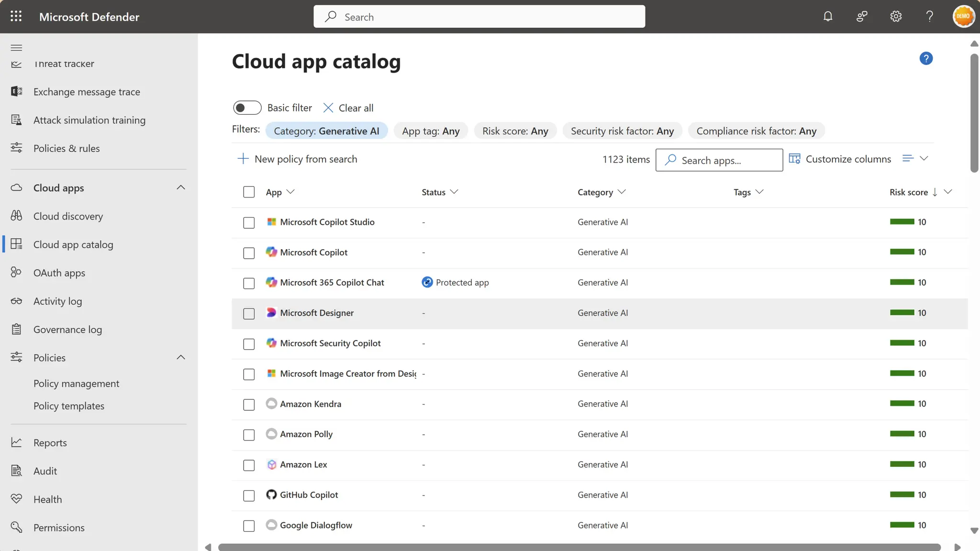This screenshot has width=980, height=551.
Task: Click Clear all filters
Action: pos(348,108)
